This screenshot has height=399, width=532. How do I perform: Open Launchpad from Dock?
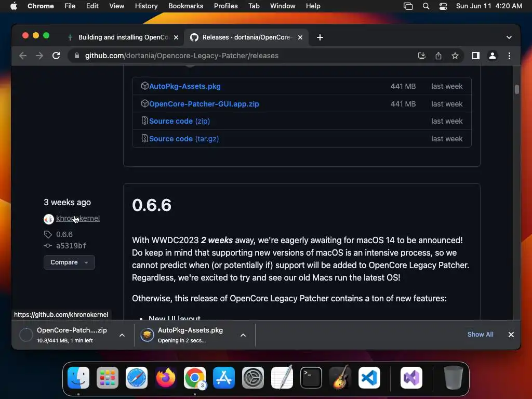click(x=108, y=378)
